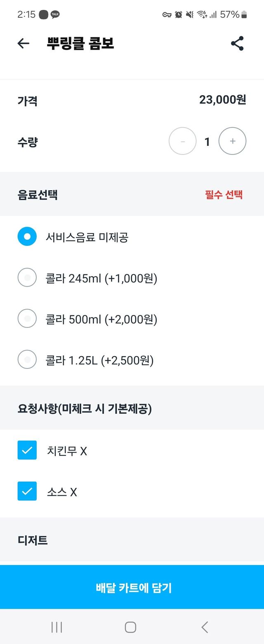264x644 pixels.
Task: Tap the alarm icon in status bar
Action: coord(178,15)
